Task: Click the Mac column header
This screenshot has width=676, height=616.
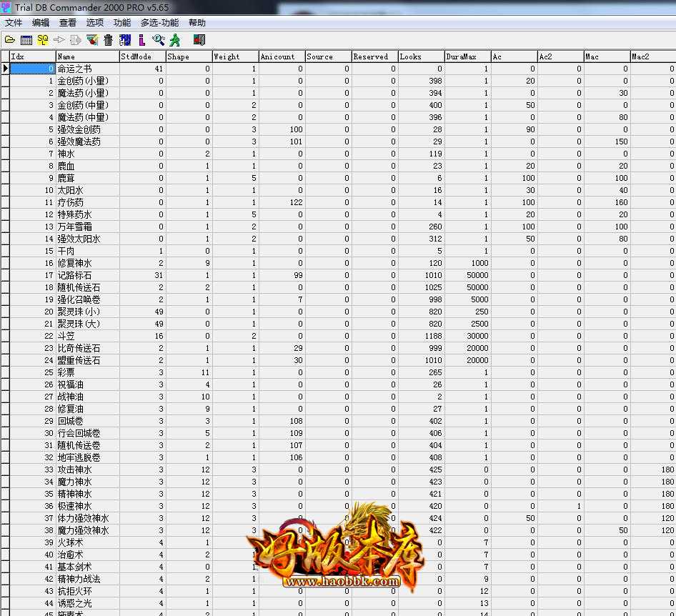Action: tap(608, 56)
